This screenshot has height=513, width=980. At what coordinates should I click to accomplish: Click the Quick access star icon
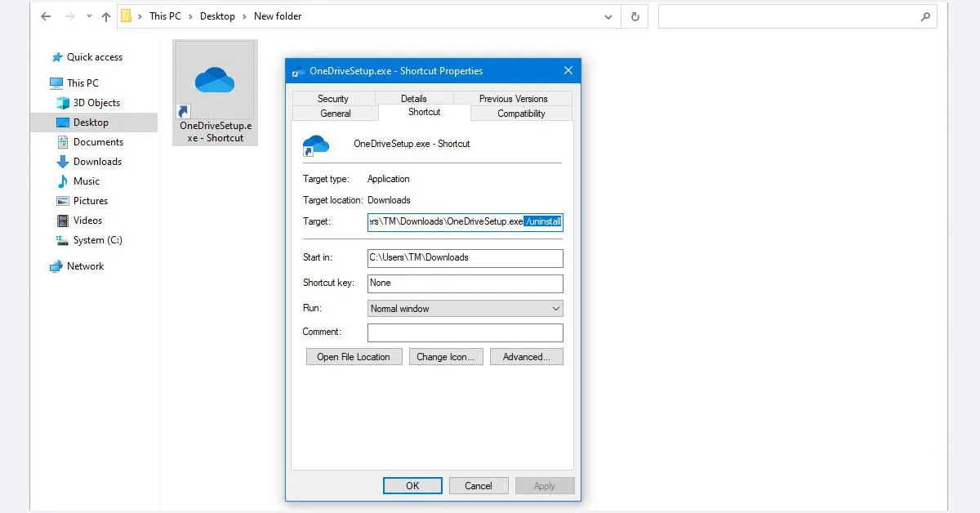point(56,57)
